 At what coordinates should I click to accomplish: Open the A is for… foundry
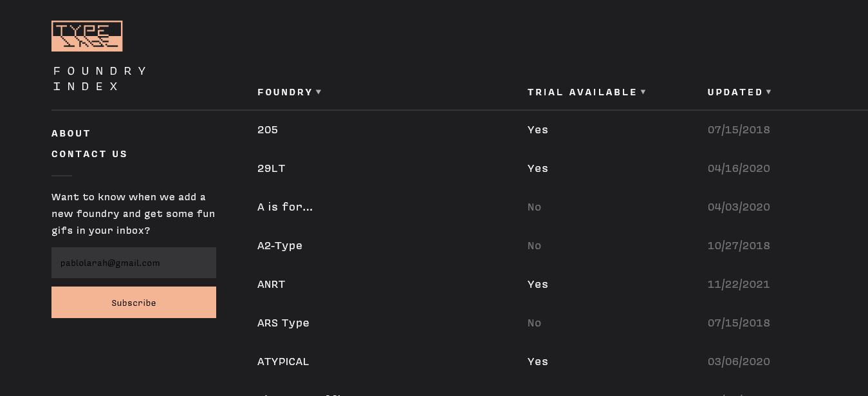(x=285, y=207)
